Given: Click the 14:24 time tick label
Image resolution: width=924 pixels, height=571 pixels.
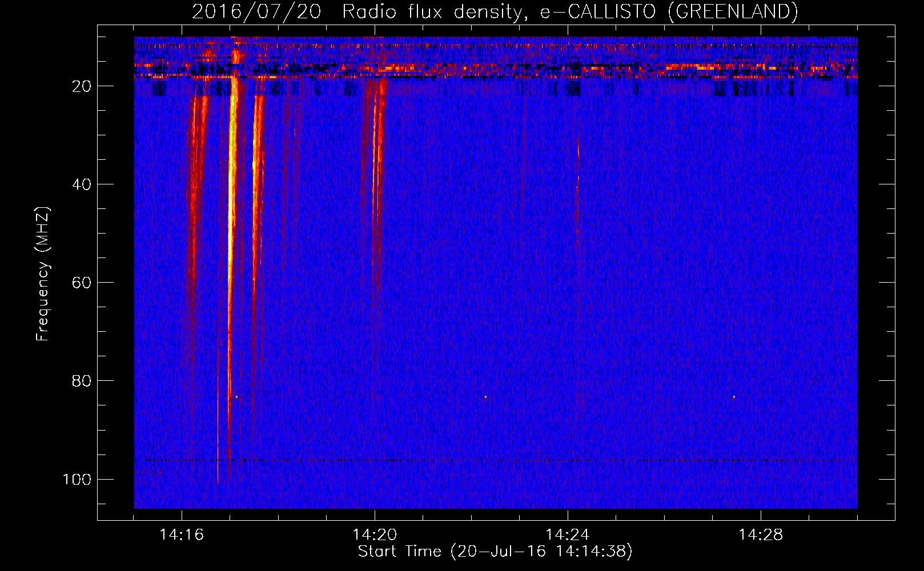Looking at the screenshot, I should (568, 534).
